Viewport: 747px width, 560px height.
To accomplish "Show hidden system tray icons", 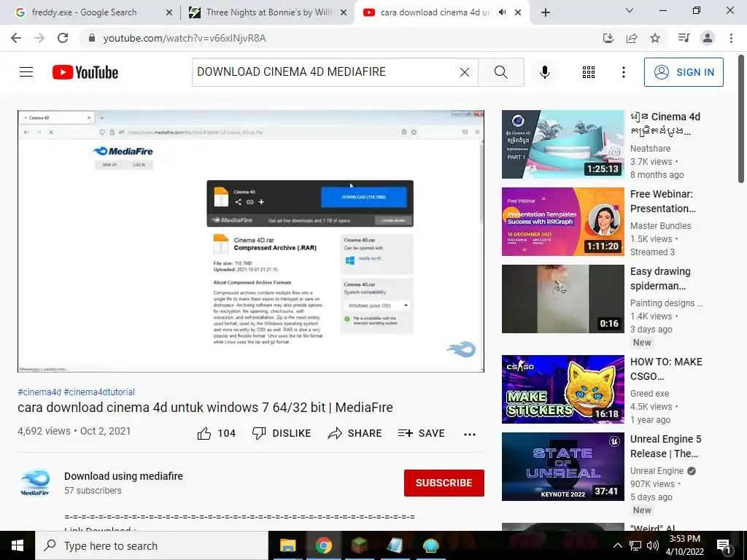I will 617,545.
